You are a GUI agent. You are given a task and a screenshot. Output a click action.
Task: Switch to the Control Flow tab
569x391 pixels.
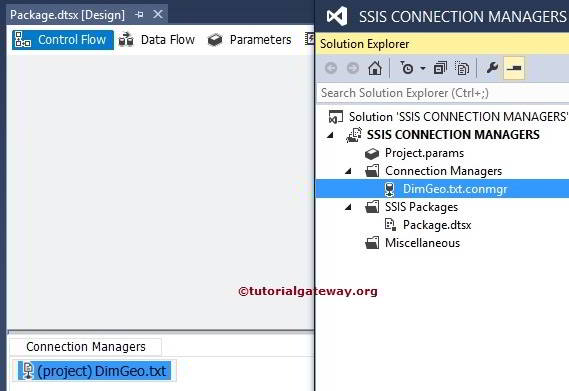pyautogui.click(x=63, y=40)
